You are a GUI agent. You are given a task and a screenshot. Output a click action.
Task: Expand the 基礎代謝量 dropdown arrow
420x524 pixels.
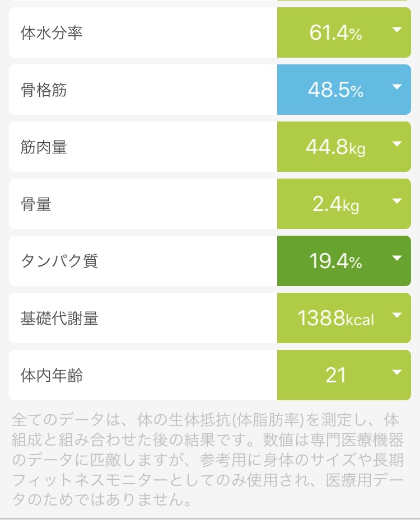click(x=396, y=316)
